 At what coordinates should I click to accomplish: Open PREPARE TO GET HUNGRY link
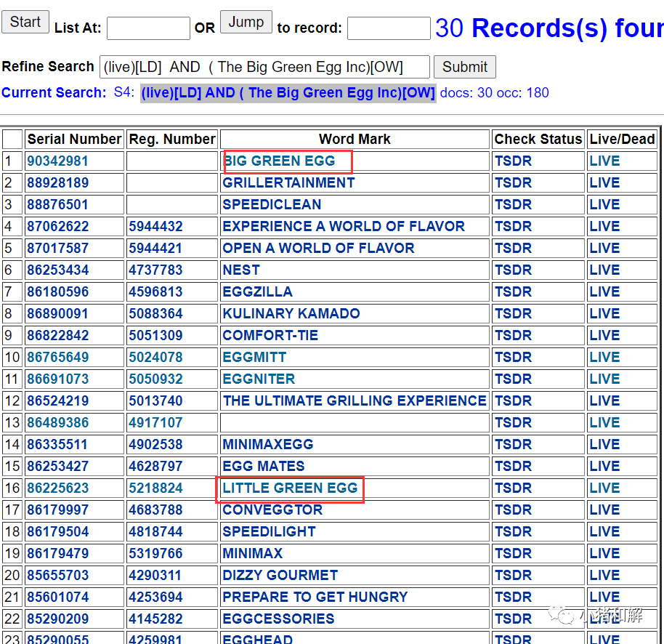pos(315,597)
